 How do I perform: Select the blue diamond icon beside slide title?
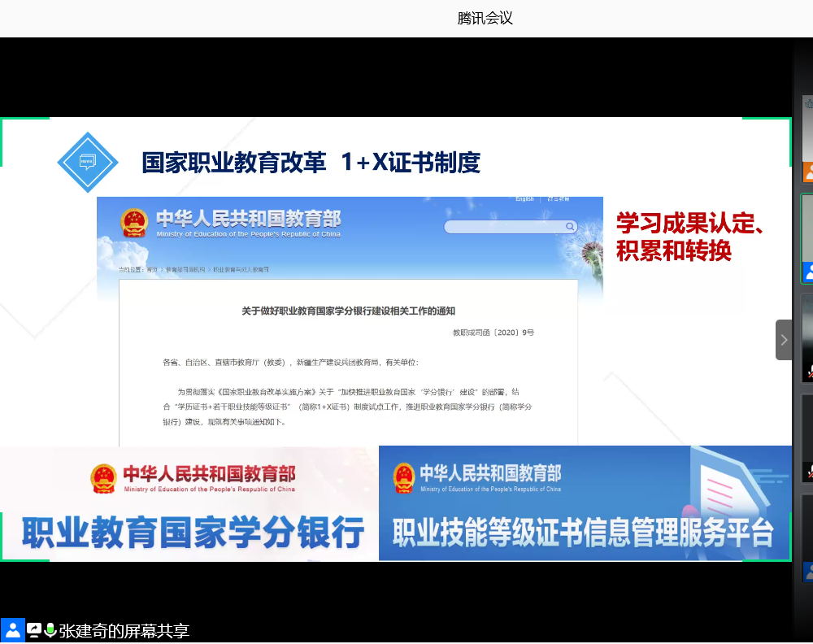[x=87, y=162]
